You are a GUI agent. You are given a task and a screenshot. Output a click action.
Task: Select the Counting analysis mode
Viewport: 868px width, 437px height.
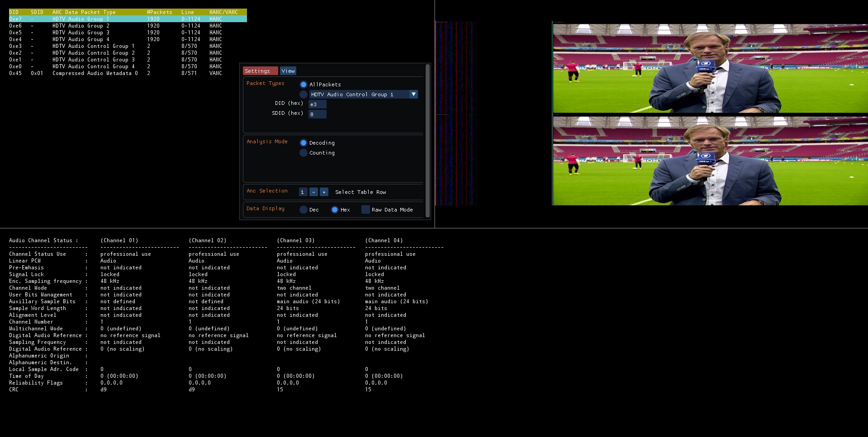304,153
